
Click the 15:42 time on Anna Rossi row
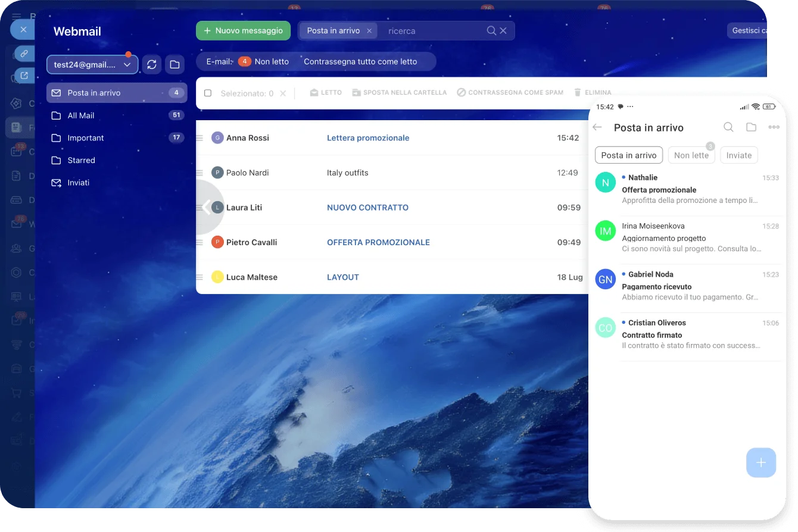568,138
